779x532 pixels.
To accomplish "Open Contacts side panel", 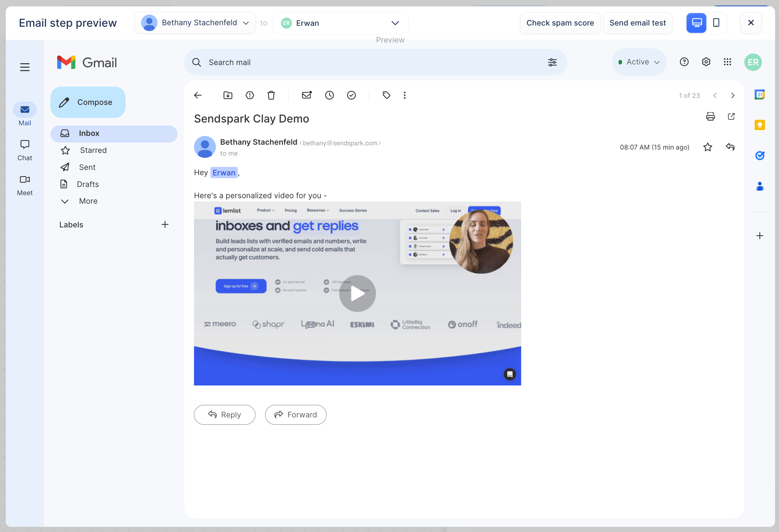I will (760, 186).
